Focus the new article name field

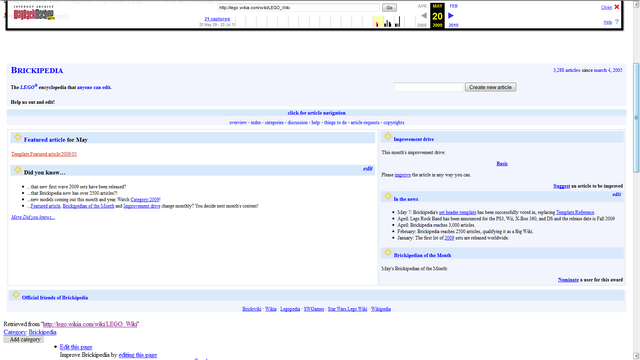[x=429, y=87]
